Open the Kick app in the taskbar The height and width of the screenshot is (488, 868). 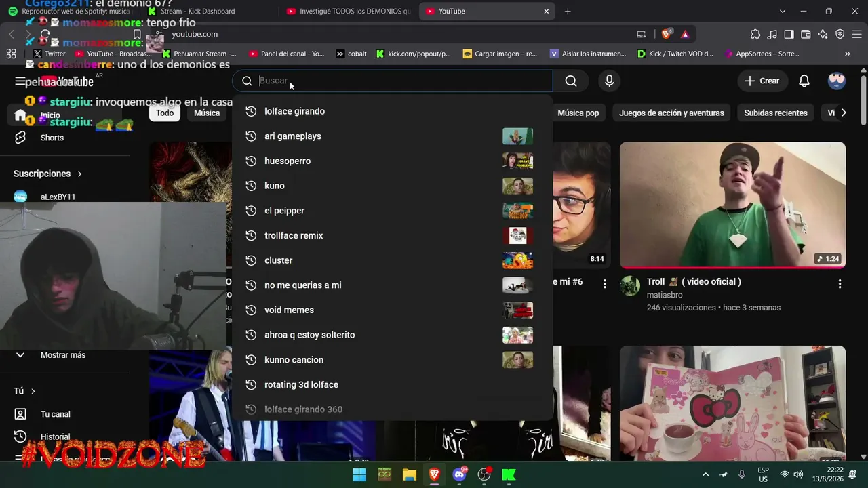click(509, 474)
